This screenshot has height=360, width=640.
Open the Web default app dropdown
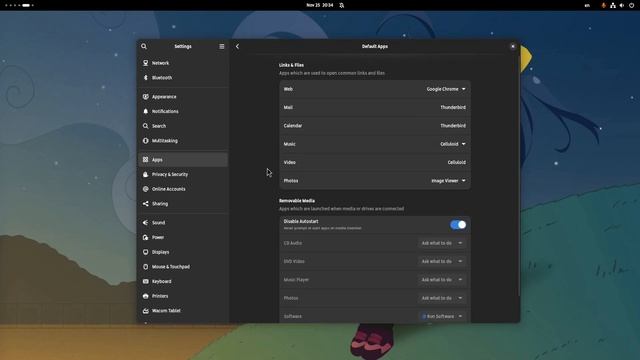coord(446,89)
